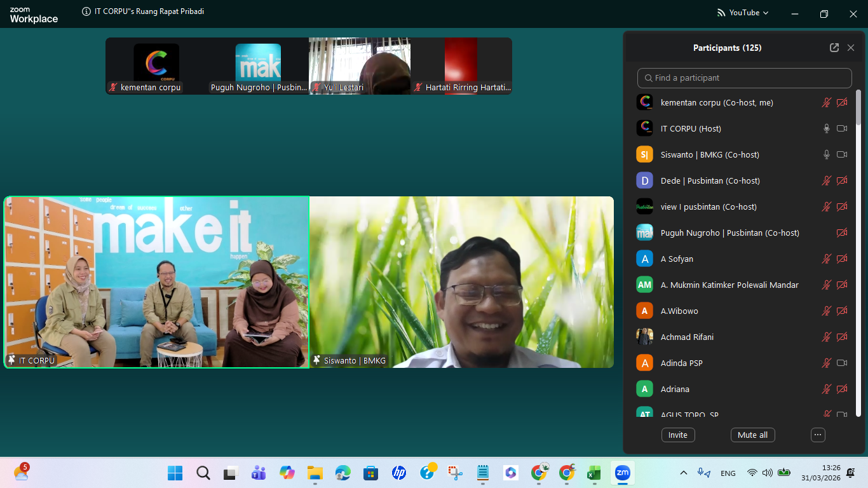Click the Zoom Workplace logo
This screenshot has width=868, height=488.
click(x=34, y=15)
